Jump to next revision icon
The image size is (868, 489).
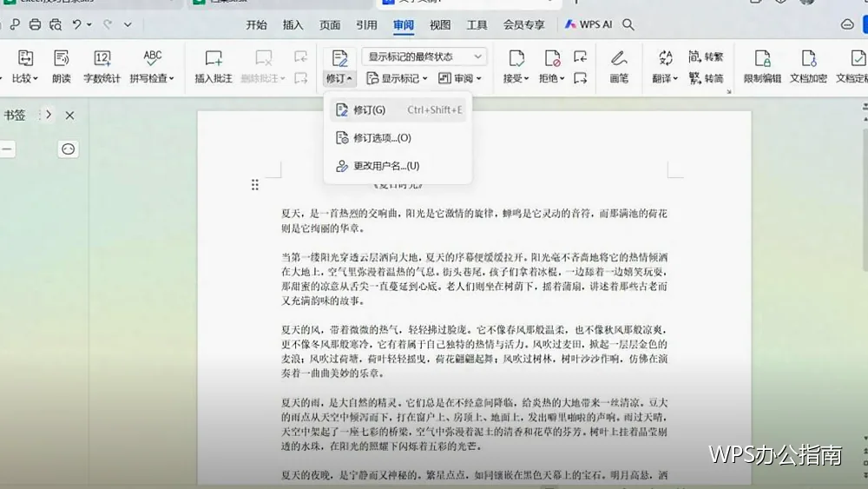pos(580,79)
